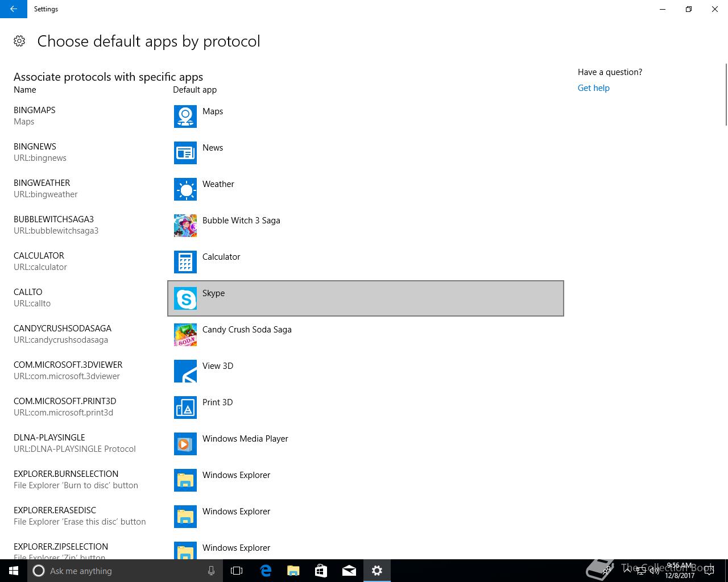Click the BINGNEWS protocol name

point(35,147)
